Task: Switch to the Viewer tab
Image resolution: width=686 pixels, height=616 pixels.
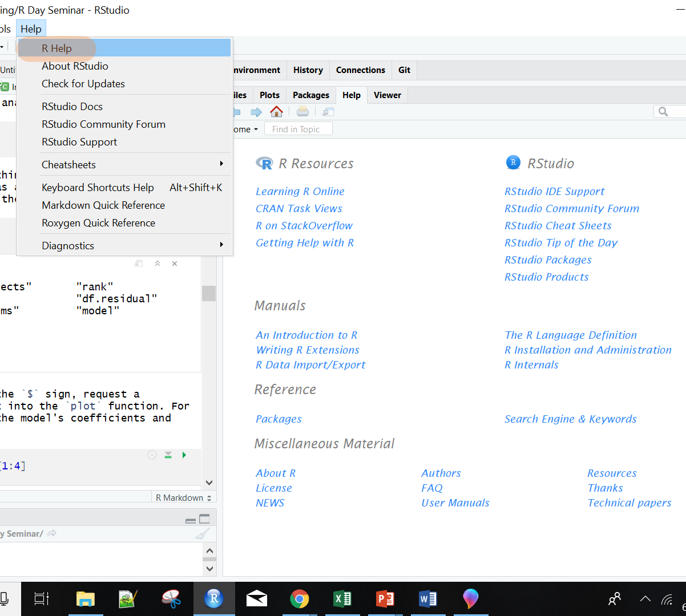Action: click(388, 95)
